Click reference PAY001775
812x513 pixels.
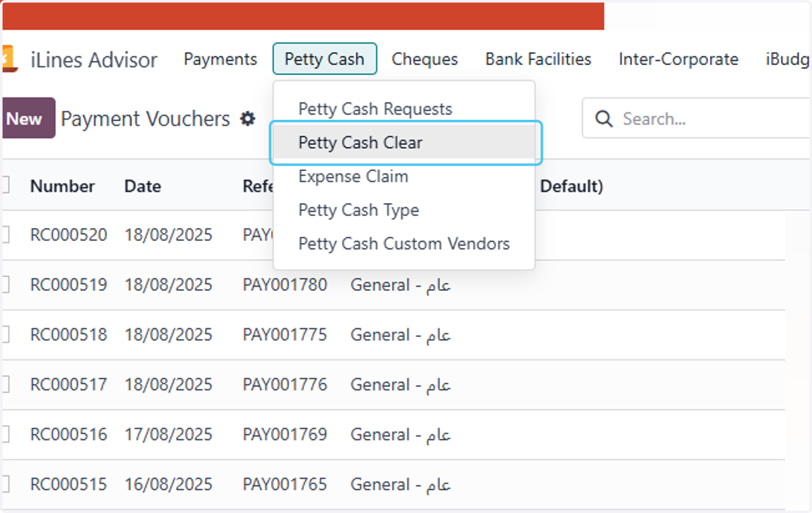point(285,335)
